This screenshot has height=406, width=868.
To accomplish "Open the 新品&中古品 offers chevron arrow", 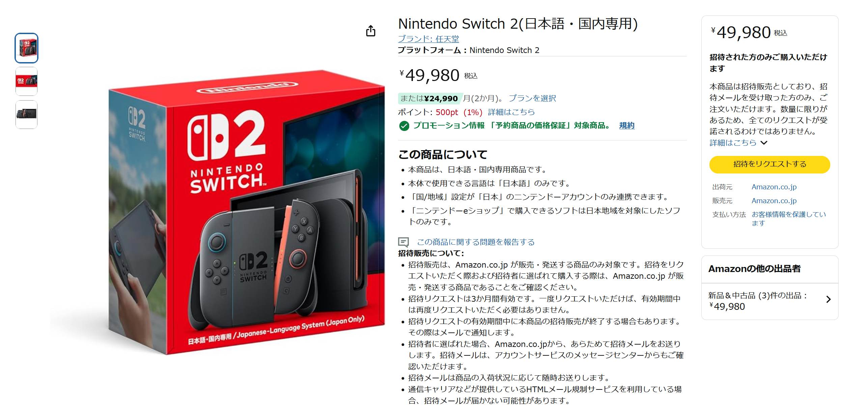I will tap(828, 299).
